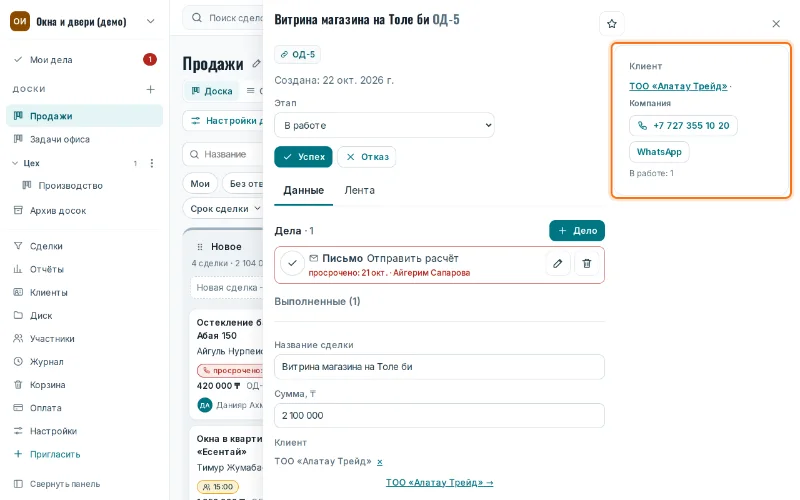Click the Название filter field
Screen dimensions: 800x500
(x=223, y=154)
